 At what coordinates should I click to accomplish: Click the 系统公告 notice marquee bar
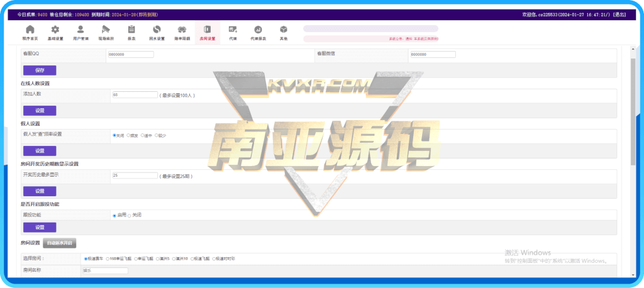pos(370,38)
